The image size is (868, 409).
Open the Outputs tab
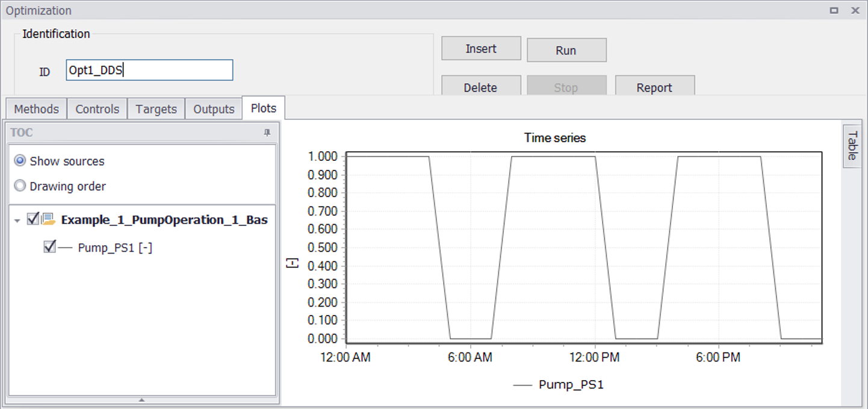coord(214,109)
